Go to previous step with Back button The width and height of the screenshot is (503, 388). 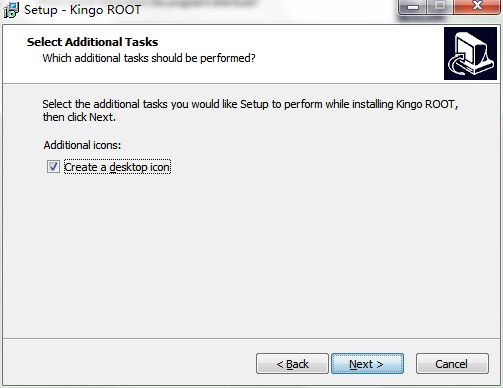[292, 364]
